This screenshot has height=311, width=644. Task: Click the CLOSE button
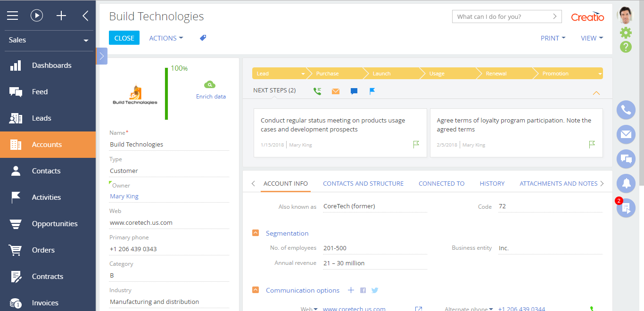point(124,38)
